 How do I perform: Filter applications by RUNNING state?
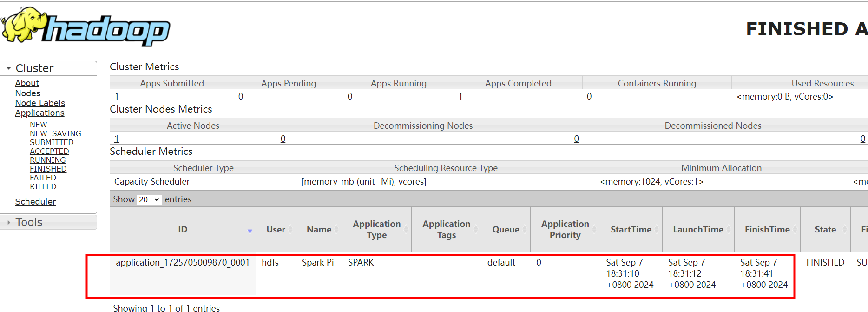pos(47,160)
